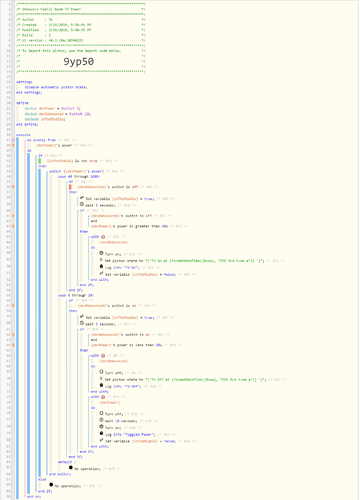Viewport: 360px width, 500px height.
Task: Click the orange gutter marker on line 64
Action: pyautogui.click(x=13, y=345)
